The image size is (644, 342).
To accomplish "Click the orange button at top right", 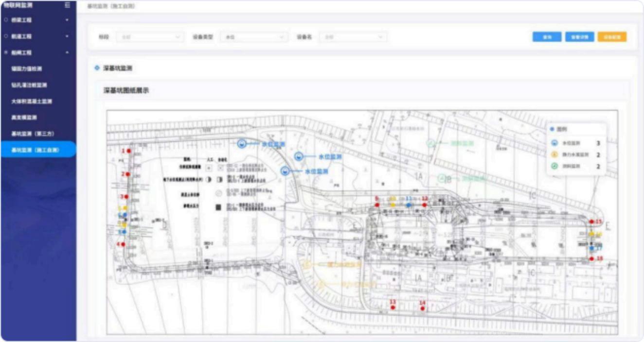I will click(x=612, y=37).
